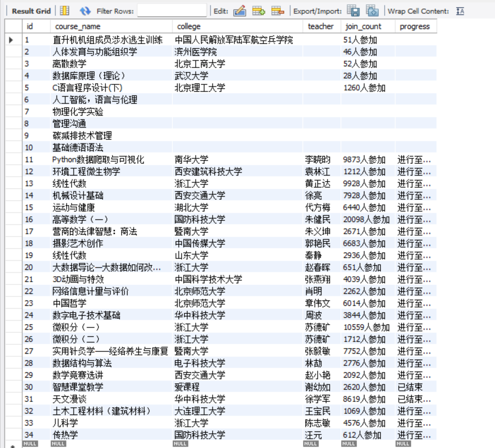Screen dimensions: 495x448
Task: Focus the Filter Rows input field
Action: (172, 11)
